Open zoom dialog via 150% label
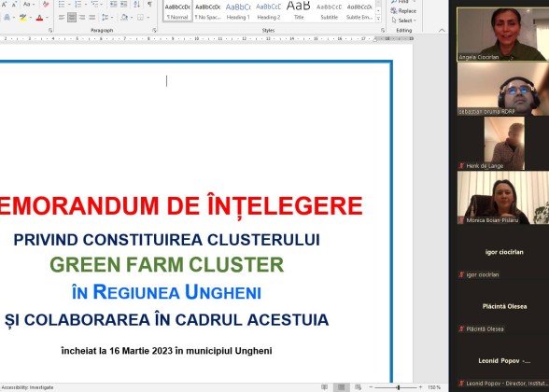Viewport: 549px width, 392px height. pyautogui.click(x=434, y=387)
